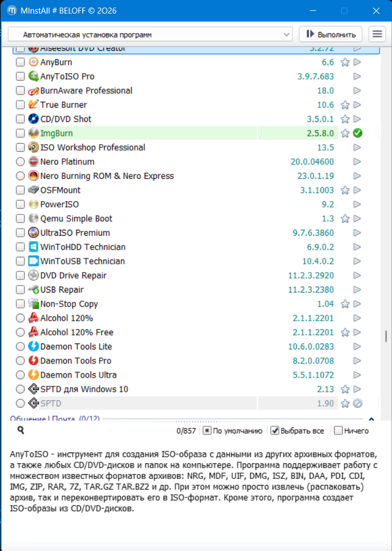The image size is (392, 551).
Task: Click the Общение | Почта (0/12) header
Action: pyautogui.click(x=55, y=418)
